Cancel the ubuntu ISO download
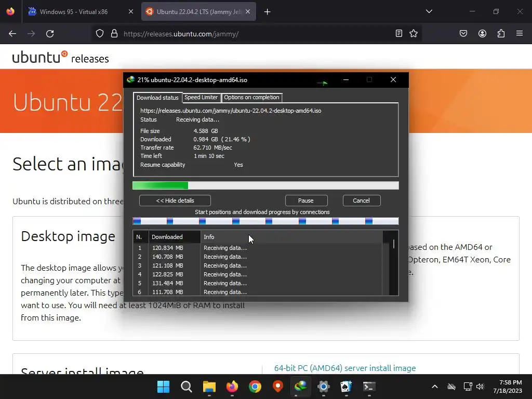The height and width of the screenshot is (399, 532). 362,201
